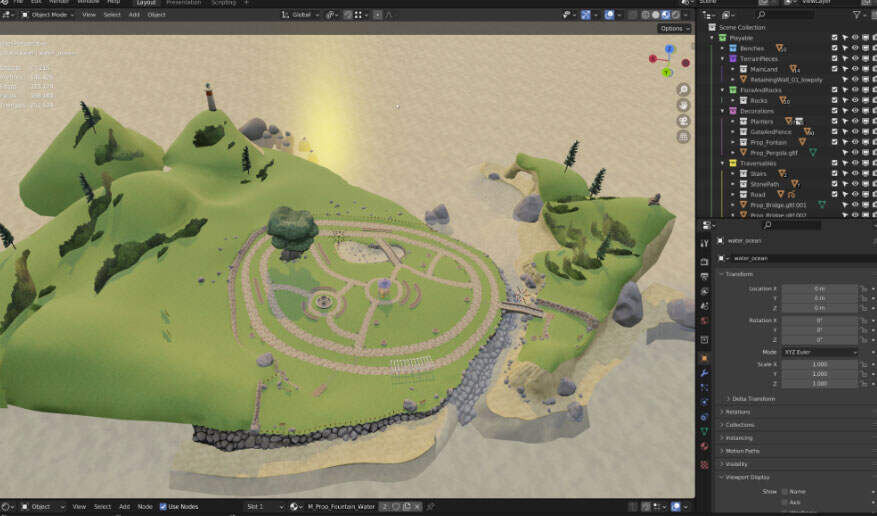Toggle the camera view icon in viewport
Viewport: 877px width, 516px height.
coord(683,121)
